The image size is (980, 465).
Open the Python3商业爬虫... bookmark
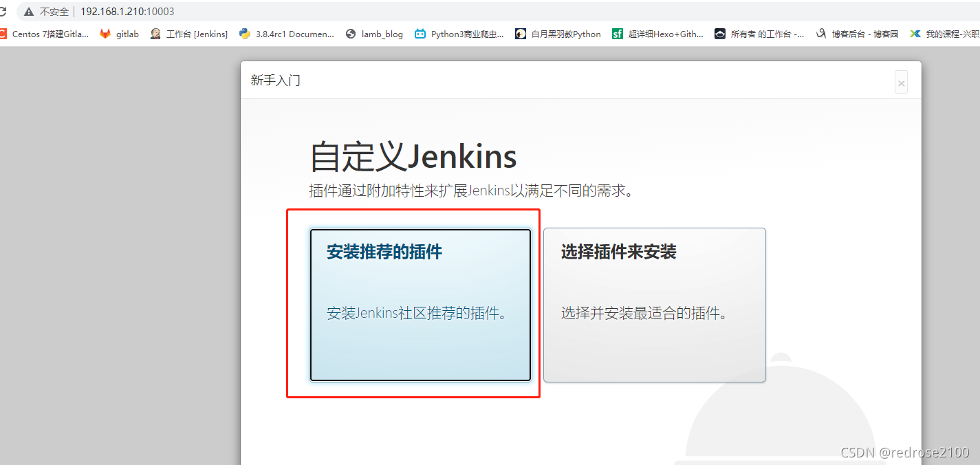(x=459, y=34)
